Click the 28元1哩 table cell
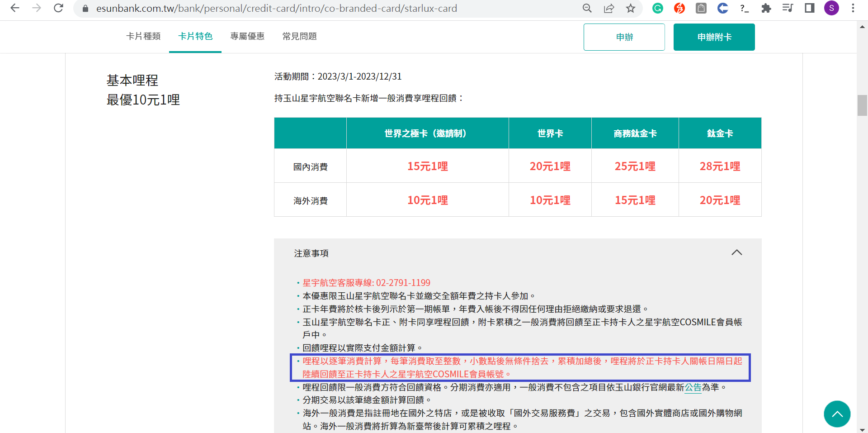 pos(720,166)
